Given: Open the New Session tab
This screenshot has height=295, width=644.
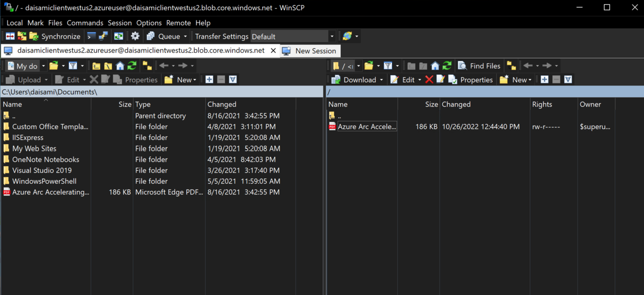Looking at the screenshot, I should pyautogui.click(x=310, y=51).
